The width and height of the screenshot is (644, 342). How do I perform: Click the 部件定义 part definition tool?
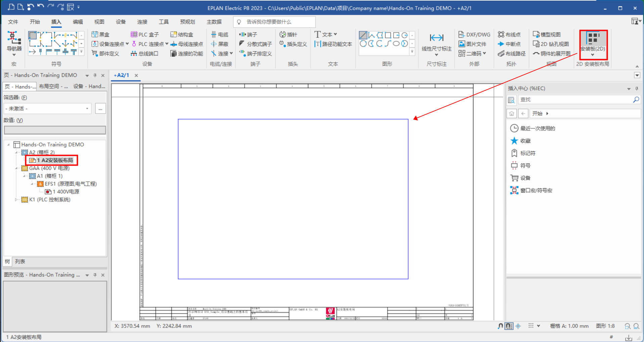tap(105, 53)
